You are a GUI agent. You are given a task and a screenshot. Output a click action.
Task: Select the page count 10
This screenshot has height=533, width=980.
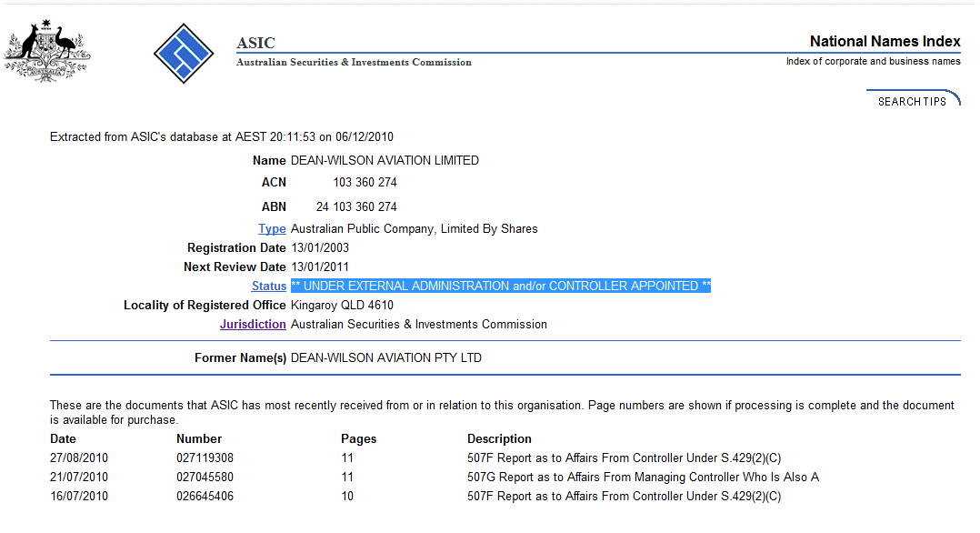347,496
